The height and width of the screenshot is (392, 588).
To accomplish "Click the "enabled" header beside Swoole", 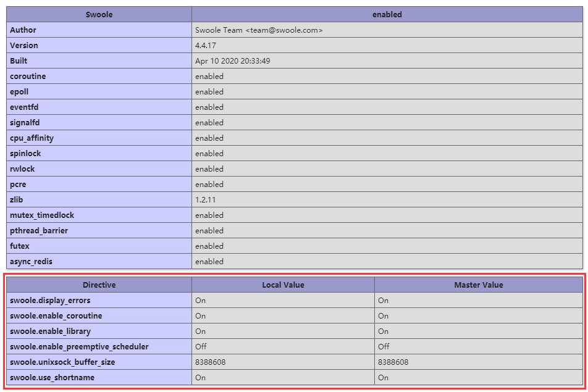I will 387,15.
